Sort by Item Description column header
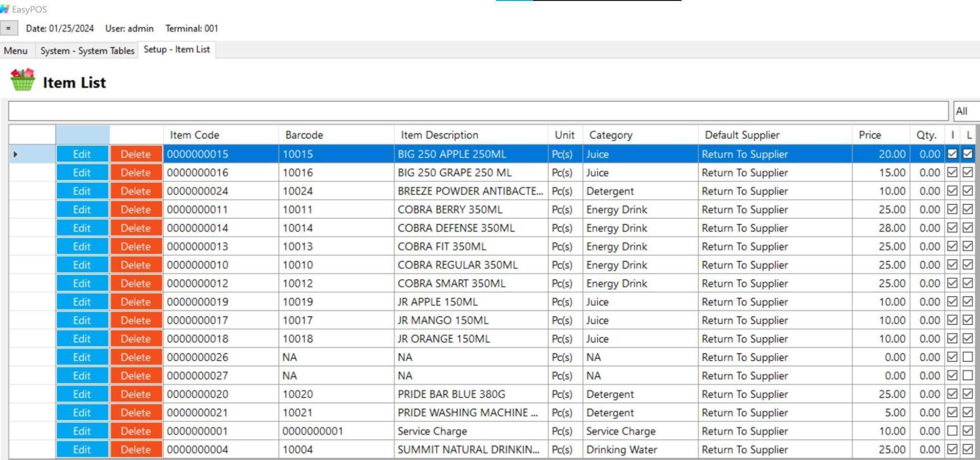 click(x=471, y=135)
